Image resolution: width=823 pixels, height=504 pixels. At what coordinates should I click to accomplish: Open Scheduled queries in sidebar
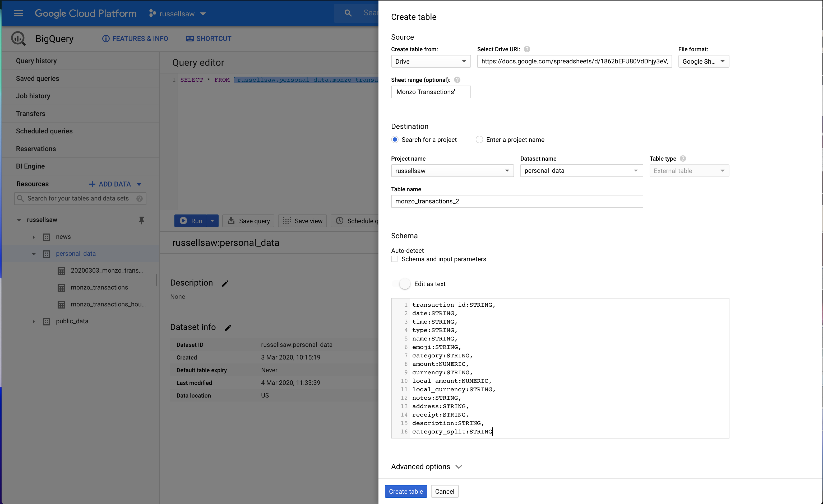click(x=44, y=131)
